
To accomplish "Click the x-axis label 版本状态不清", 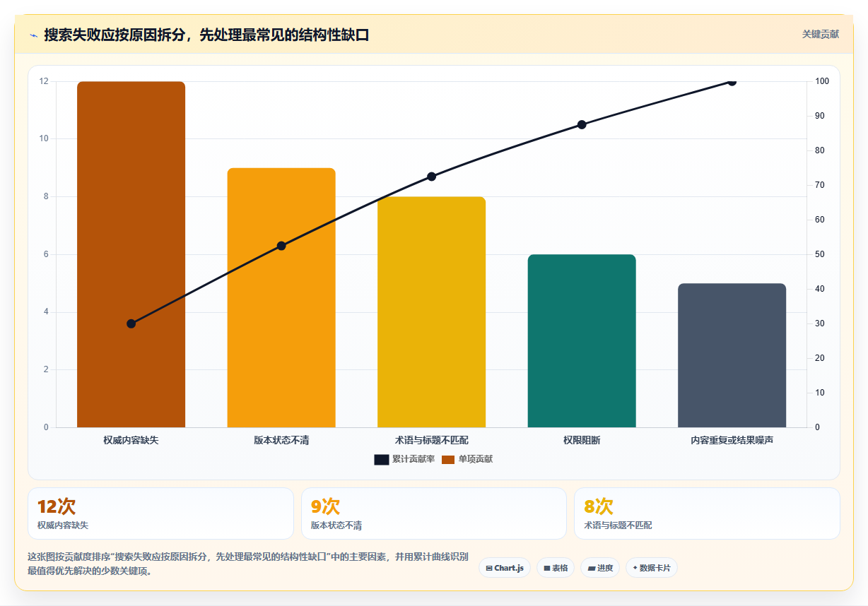I will (281, 440).
